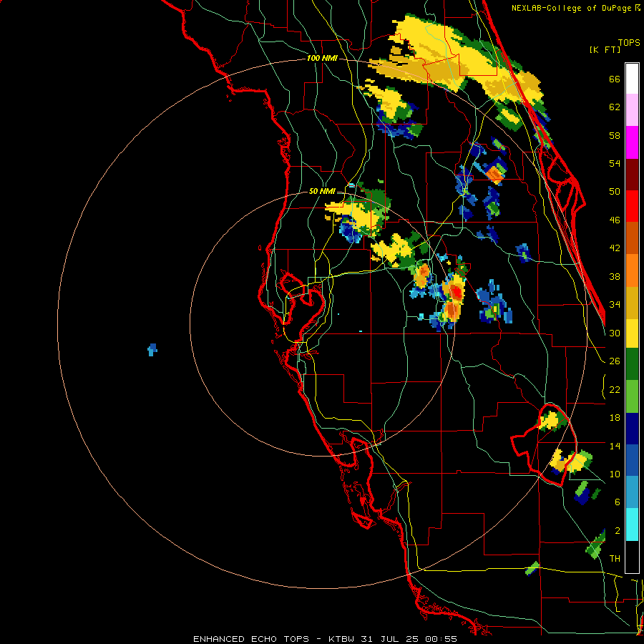Click the 10 legend value

[615, 474]
